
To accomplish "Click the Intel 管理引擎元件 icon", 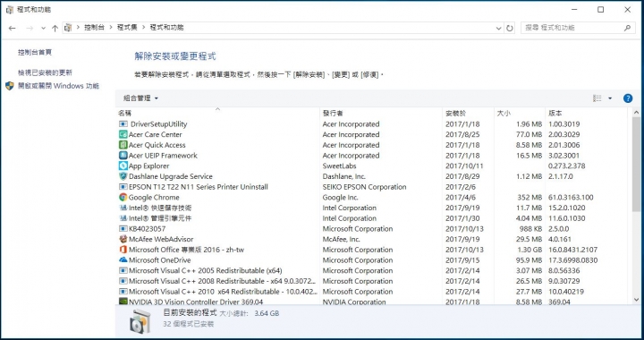I will click(x=123, y=218).
